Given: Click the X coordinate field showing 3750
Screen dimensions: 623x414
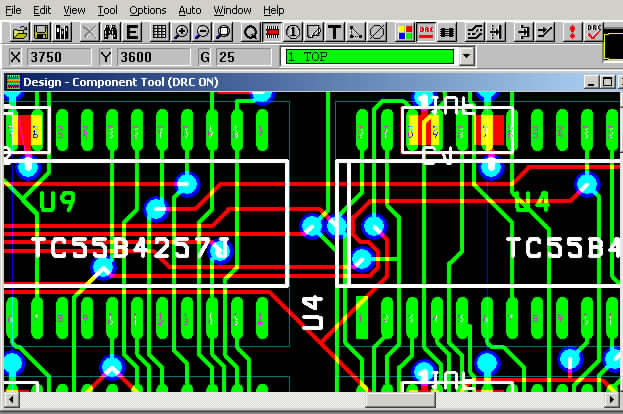Looking at the screenshot, I should tap(59, 57).
